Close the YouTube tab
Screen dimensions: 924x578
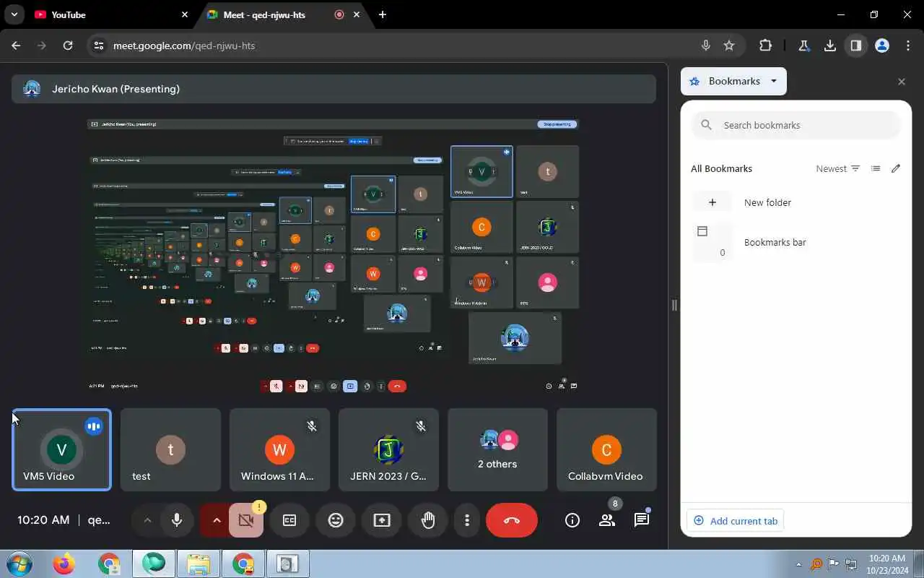click(x=185, y=14)
